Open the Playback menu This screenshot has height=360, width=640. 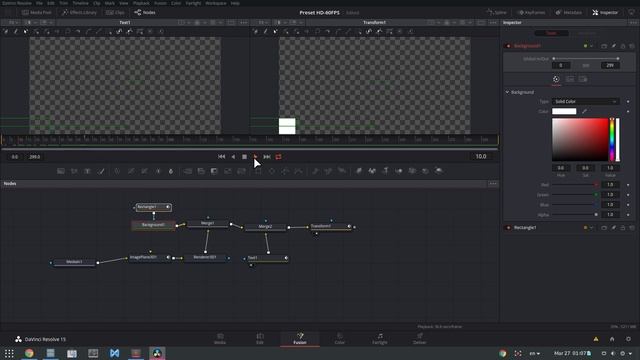point(141,3)
